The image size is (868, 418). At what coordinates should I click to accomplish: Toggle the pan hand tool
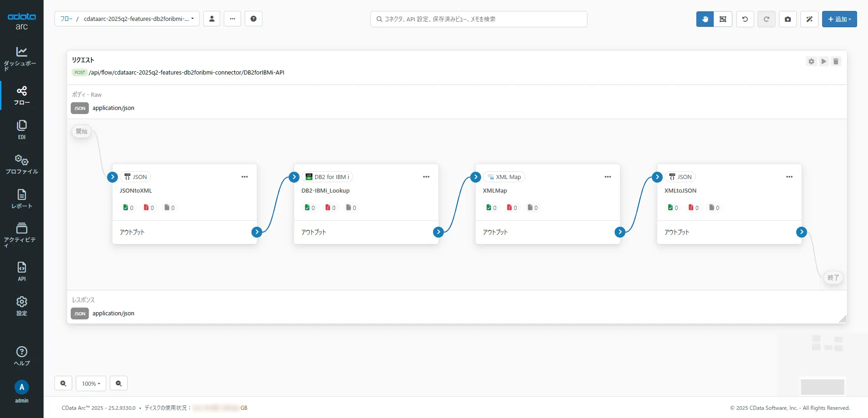[x=704, y=19]
